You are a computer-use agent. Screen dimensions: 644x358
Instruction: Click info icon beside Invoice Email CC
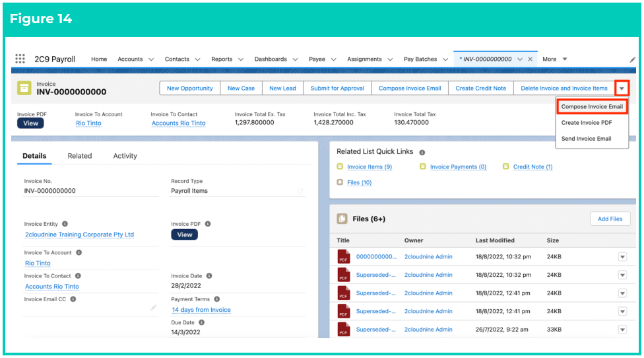(73, 299)
